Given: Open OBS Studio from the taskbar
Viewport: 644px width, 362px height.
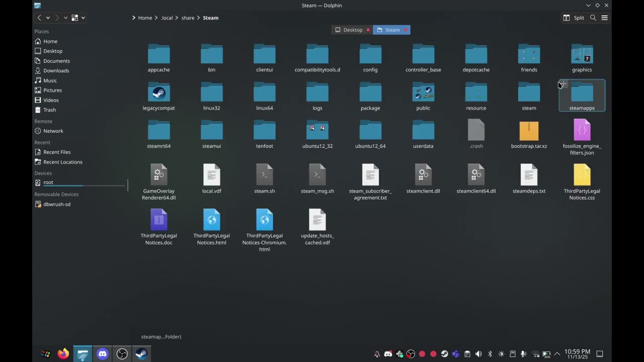Looking at the screenshot, I should (122, 354).
